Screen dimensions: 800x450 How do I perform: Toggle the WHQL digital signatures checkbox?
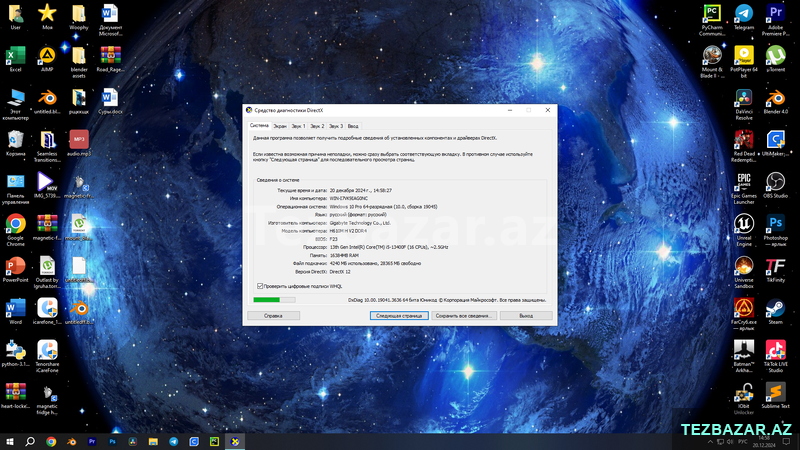click(x=260, y=286)
